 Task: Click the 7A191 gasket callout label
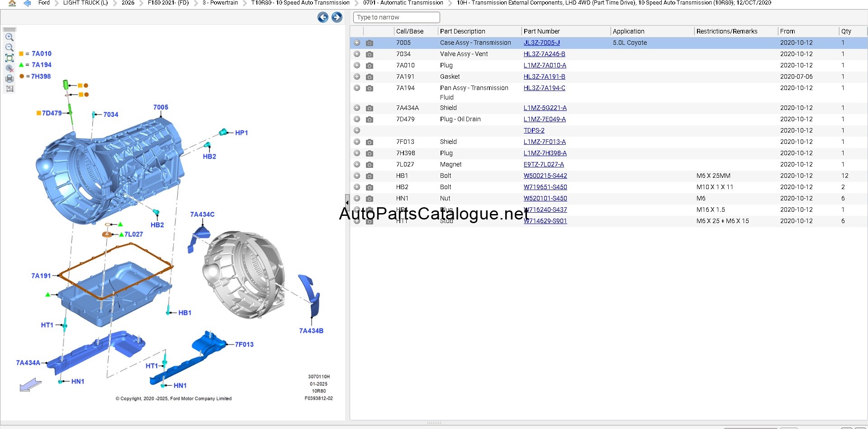pyautogui.click(x=41, y=276)
